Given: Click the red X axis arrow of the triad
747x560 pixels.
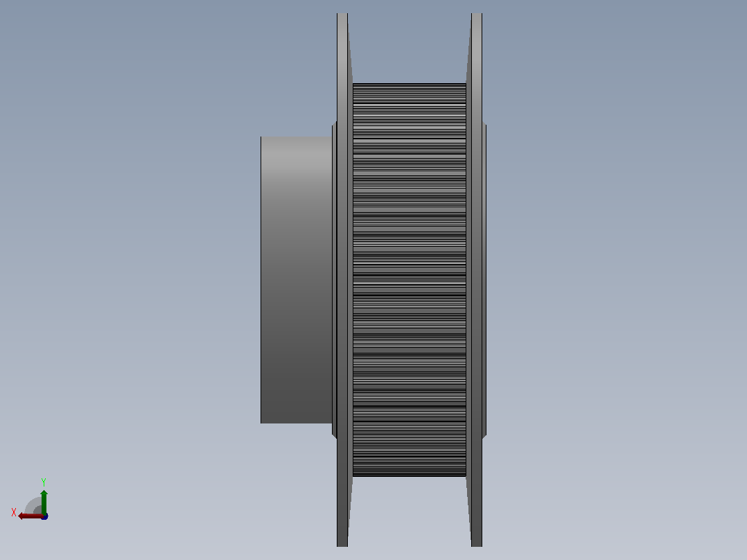Looking at the screenshot, I should click(x=30, y=516).
